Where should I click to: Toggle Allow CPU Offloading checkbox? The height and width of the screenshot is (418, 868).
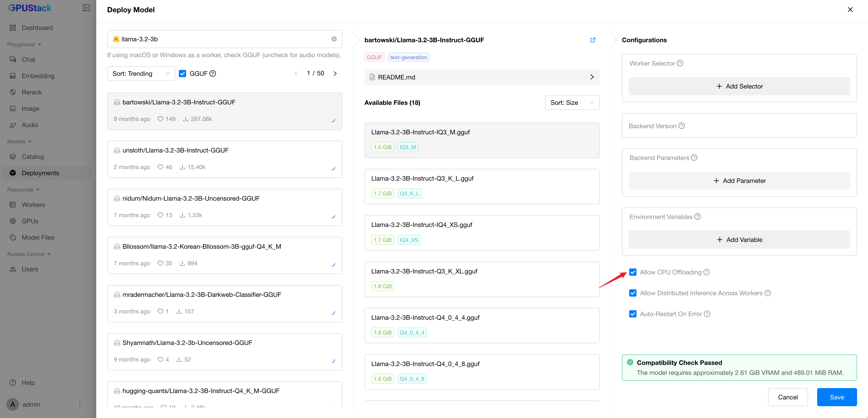tap(632, 272)
